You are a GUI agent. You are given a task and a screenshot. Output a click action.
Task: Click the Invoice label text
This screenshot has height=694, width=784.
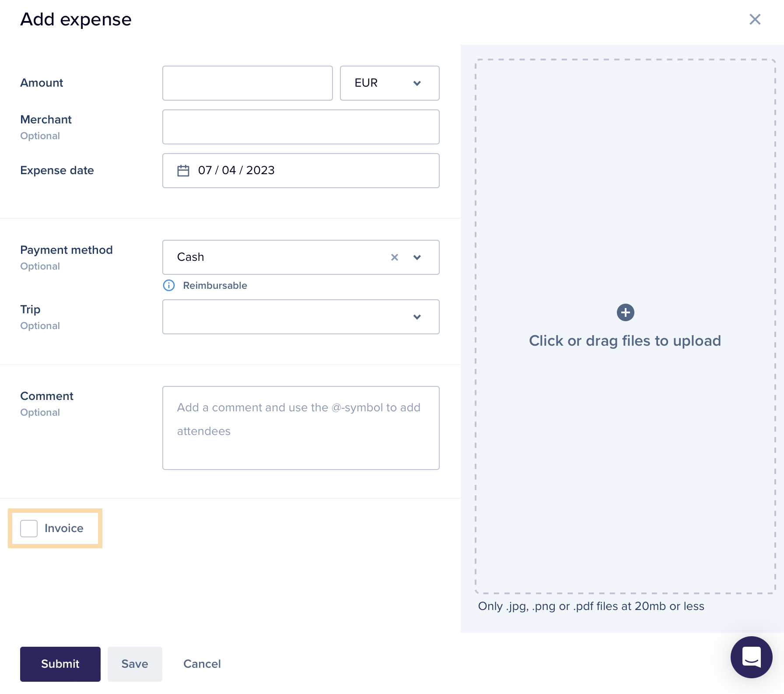(x=64, y=529)
